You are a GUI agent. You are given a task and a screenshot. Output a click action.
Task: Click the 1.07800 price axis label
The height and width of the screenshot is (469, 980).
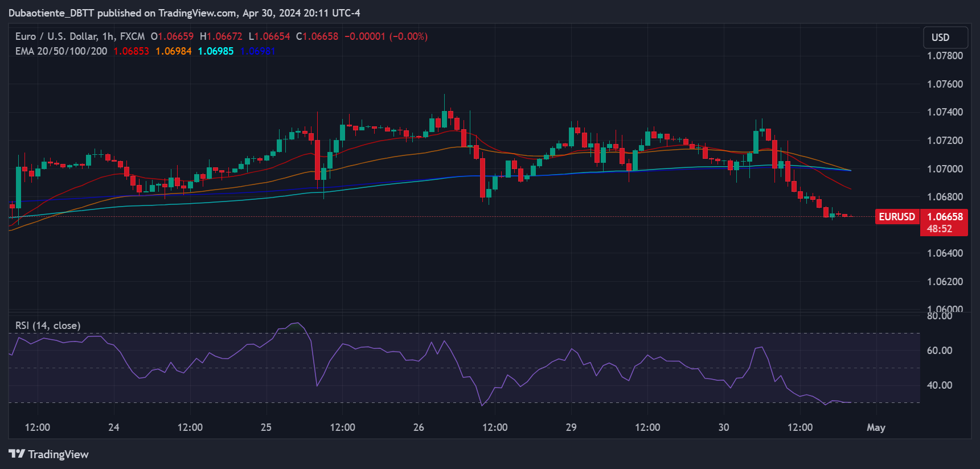(x=945, y=56)
